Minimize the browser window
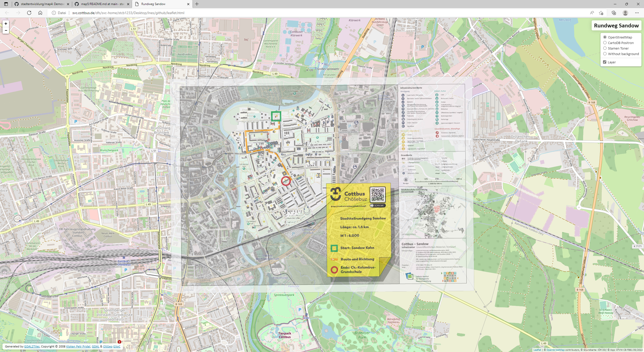Viewport: 644px width, 352px height. point(615,4)
